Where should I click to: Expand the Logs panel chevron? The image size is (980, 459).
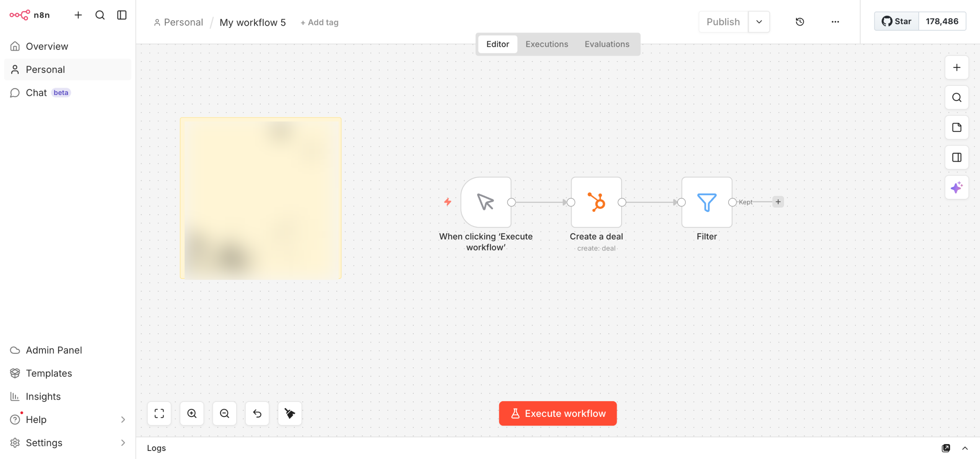coord(965,448)
